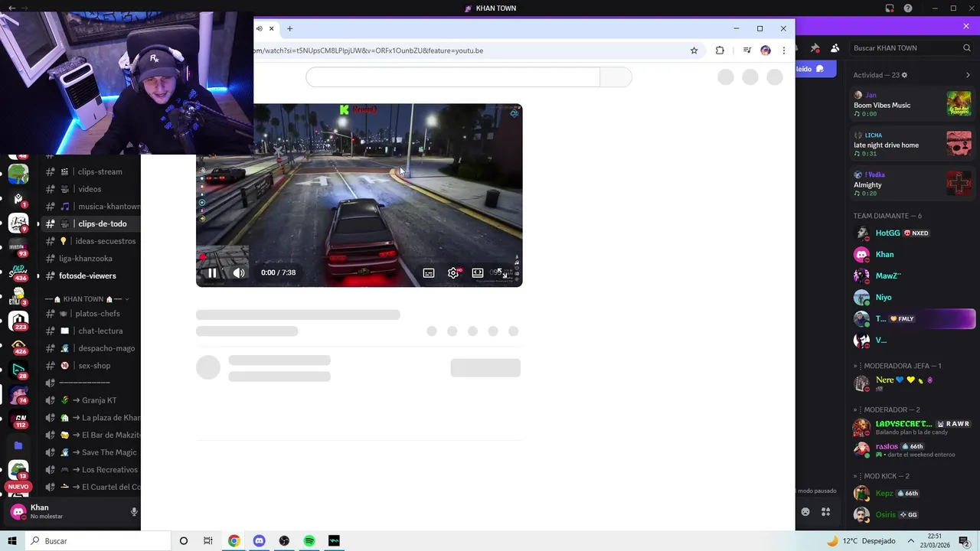Open the emoji picker in chat bar

pyautogui.click(x=805, y=512)
